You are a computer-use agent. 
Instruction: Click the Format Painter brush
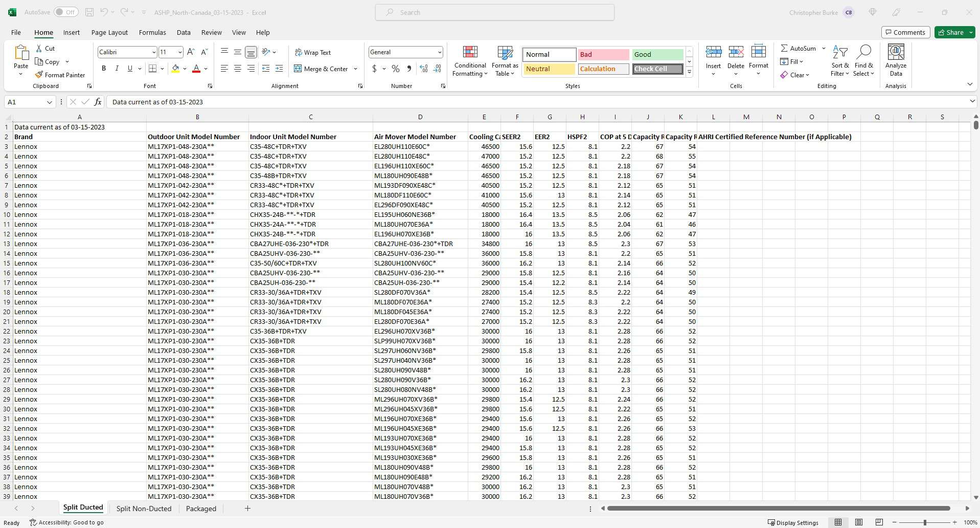click(x=39, y=75)
